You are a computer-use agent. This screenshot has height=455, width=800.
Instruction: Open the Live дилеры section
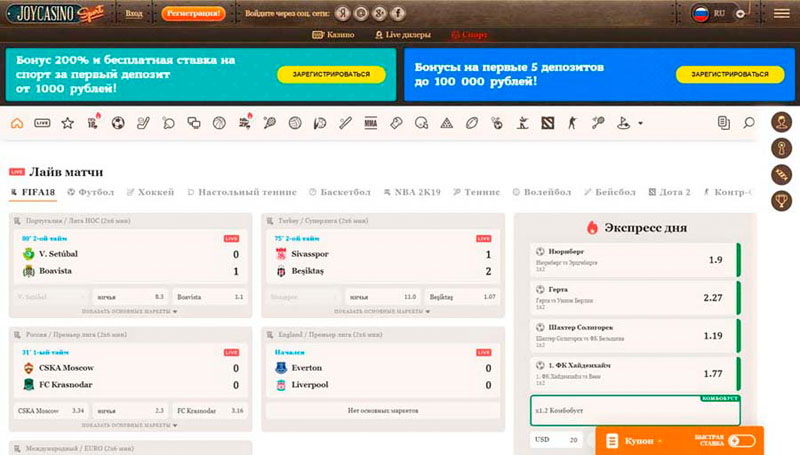[x=403, y=35]
